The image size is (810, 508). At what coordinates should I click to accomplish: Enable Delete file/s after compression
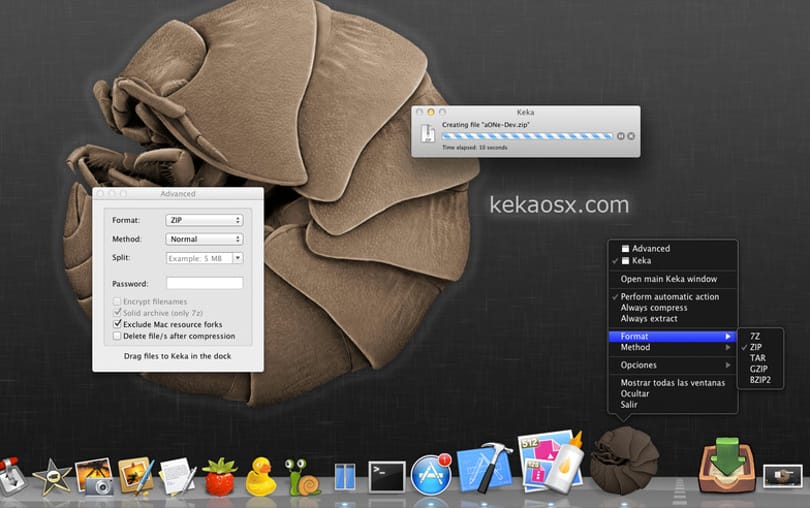point(117,336)
